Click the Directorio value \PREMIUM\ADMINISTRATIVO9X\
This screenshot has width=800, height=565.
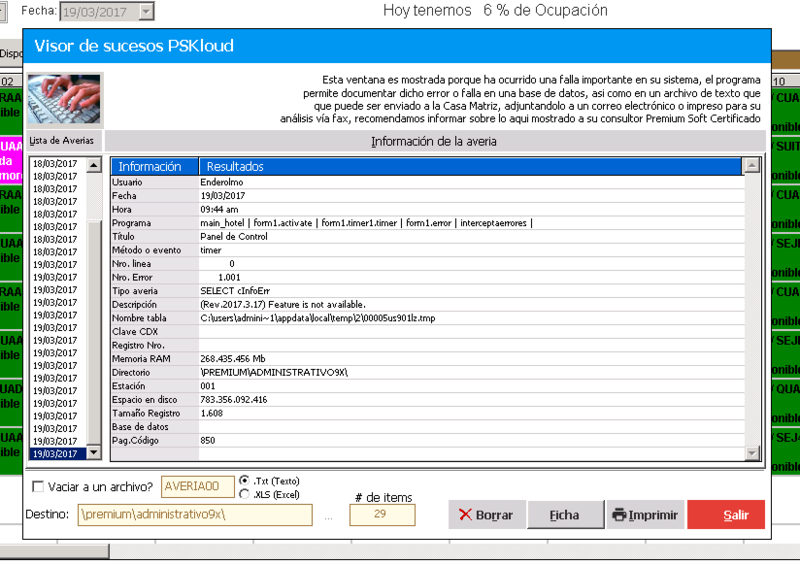[x=274, y=373]
